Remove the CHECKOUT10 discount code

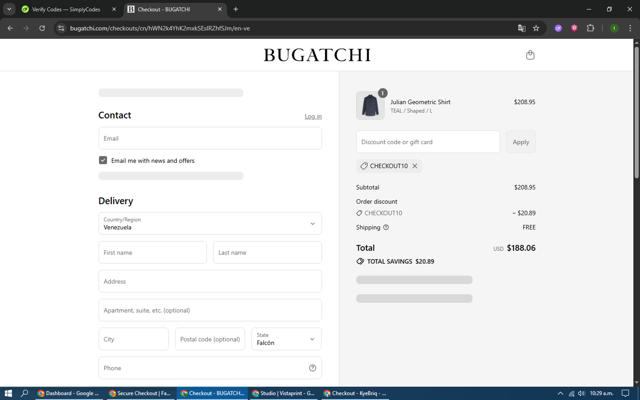415,166
